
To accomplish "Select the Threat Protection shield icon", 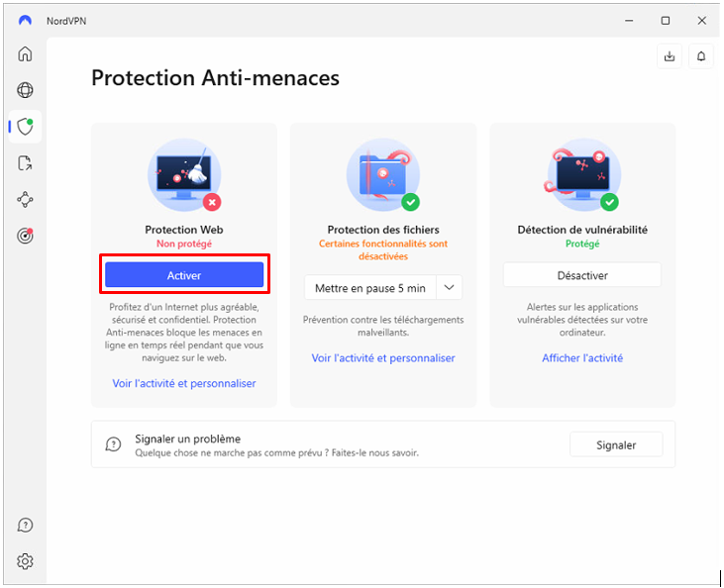I will coord(25,127).
